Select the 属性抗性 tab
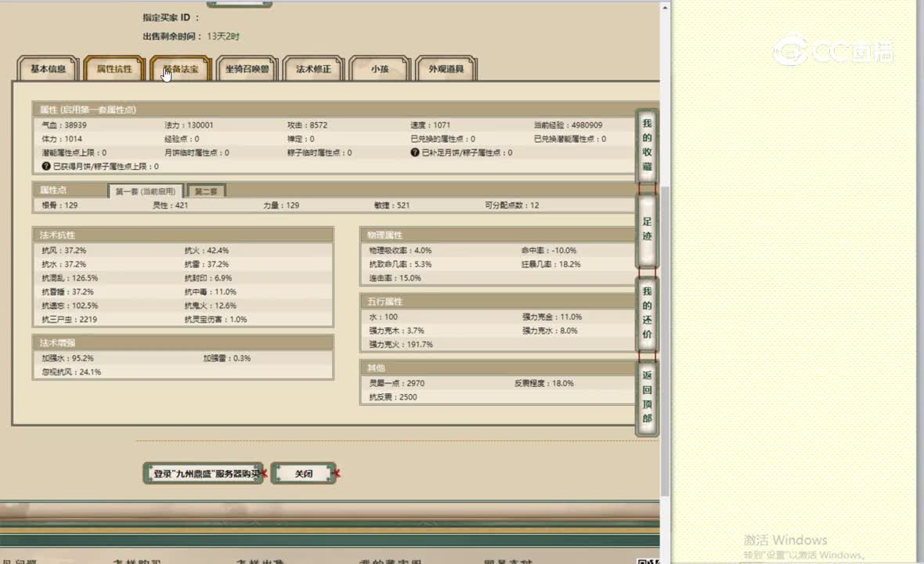The height and width of the screenshot is (564, 924). (114, 69)
